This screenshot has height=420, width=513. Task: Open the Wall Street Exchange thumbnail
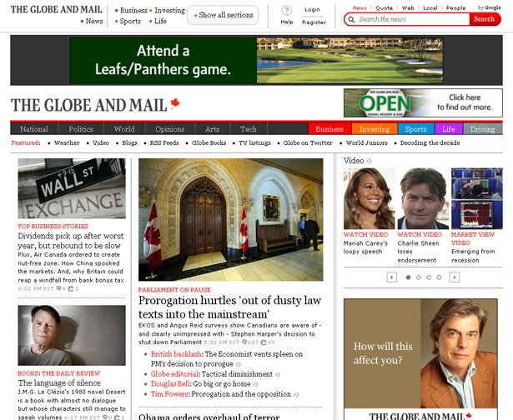(72, 188)
